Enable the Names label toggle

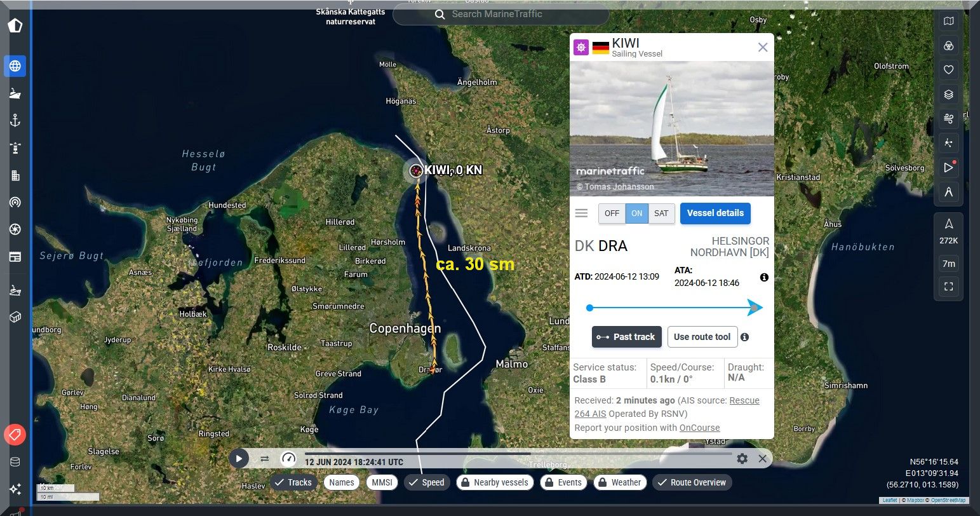click(x=341, y=482)
